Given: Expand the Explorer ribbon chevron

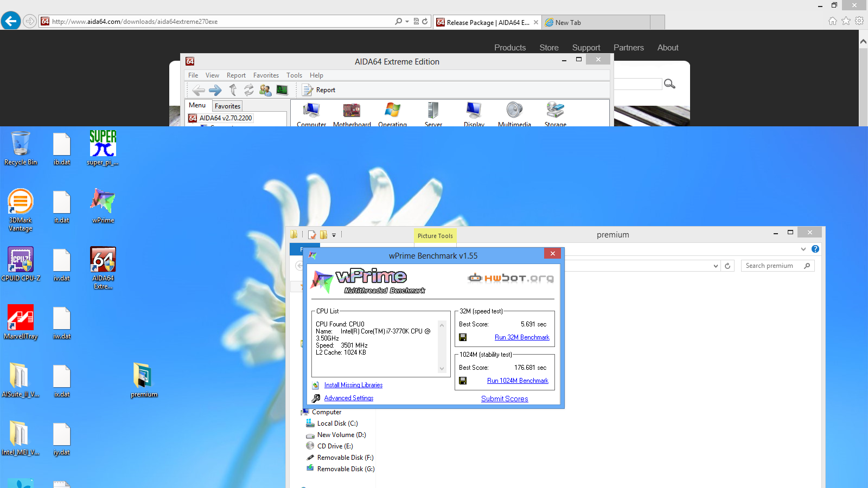Looking at the screenshot, I should (803, 249).
